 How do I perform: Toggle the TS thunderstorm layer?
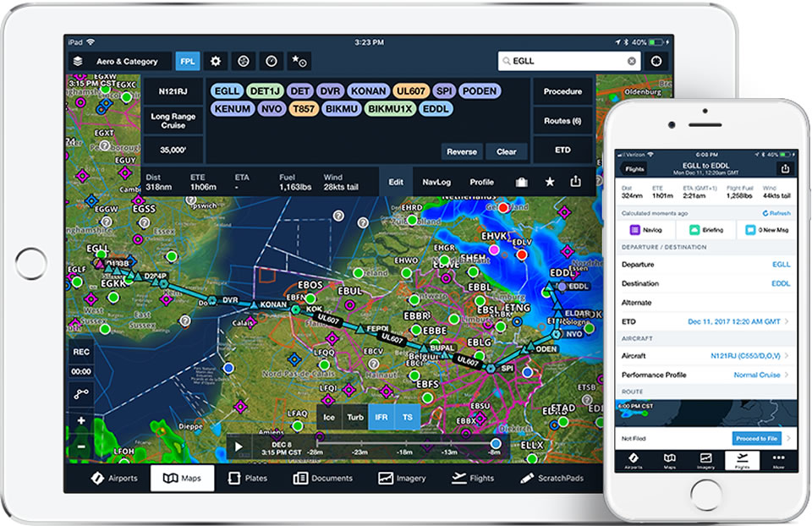coord(408,417)
